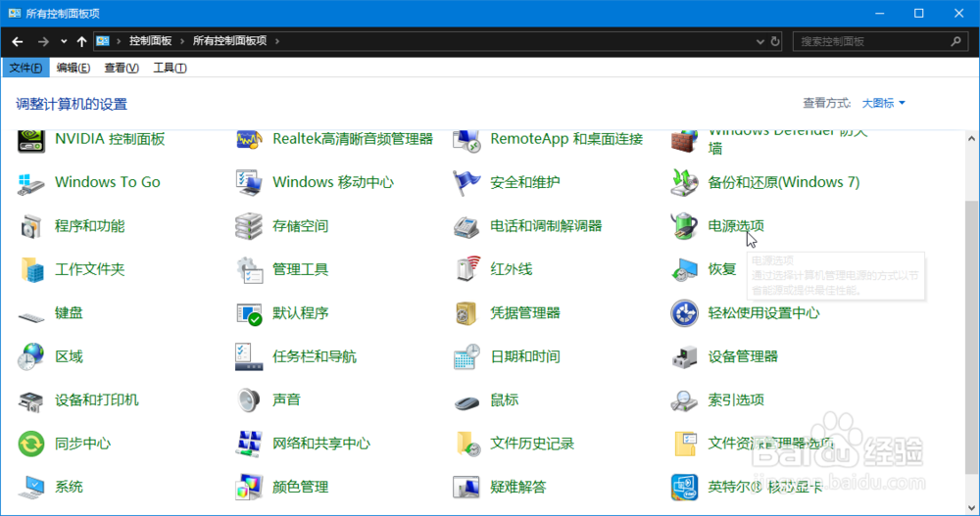Open the 设备管理器 icon
Viewport: 980px width, 516px height.
pos(684,356)
